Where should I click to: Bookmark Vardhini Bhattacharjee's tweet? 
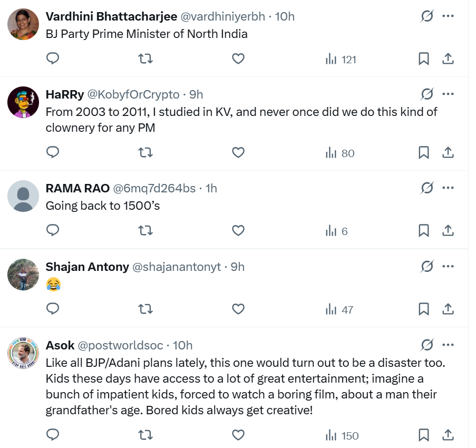point(424,59)
